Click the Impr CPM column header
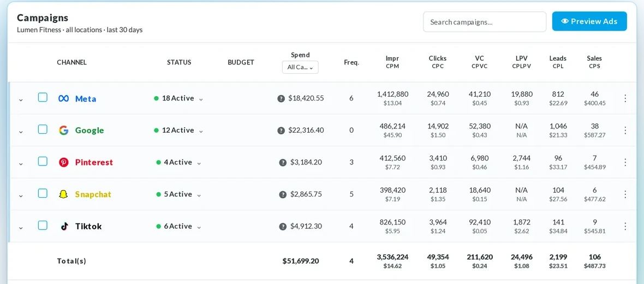The width and height of the screenshot is (644, 284). pos(392,62)
